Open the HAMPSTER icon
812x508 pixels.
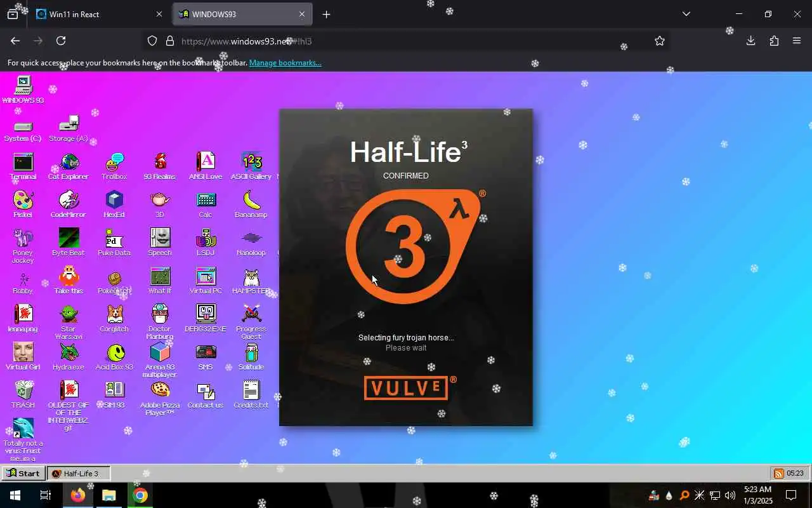click(251, 281)
